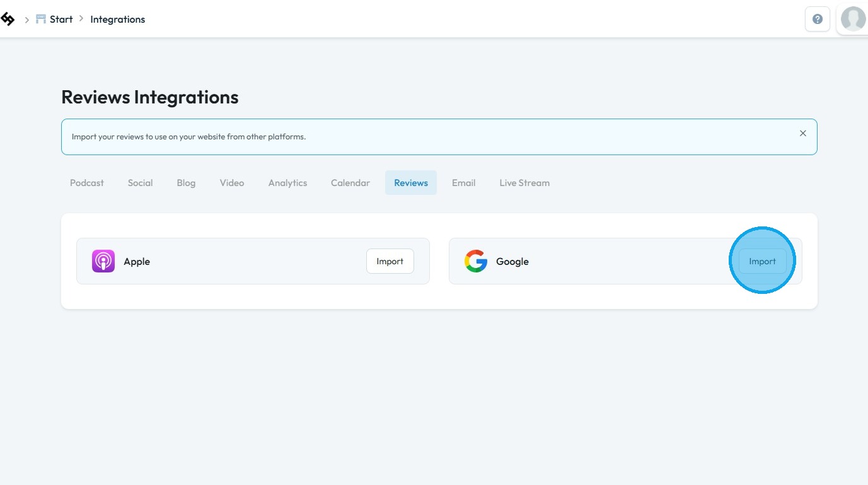
Task: Open the Live Stream tab
Action: pos(524,183)
